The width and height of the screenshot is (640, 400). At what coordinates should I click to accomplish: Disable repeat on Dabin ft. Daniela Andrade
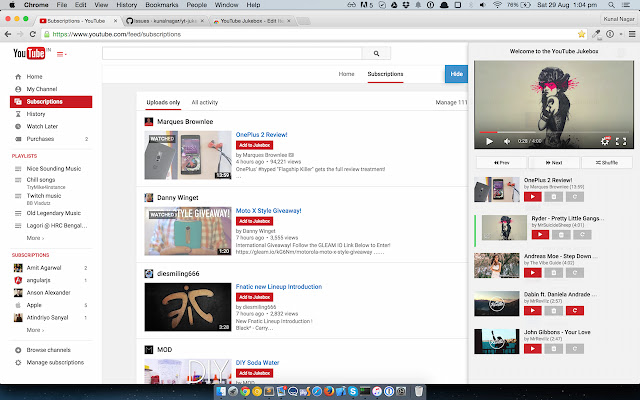(x=575, y=311)
